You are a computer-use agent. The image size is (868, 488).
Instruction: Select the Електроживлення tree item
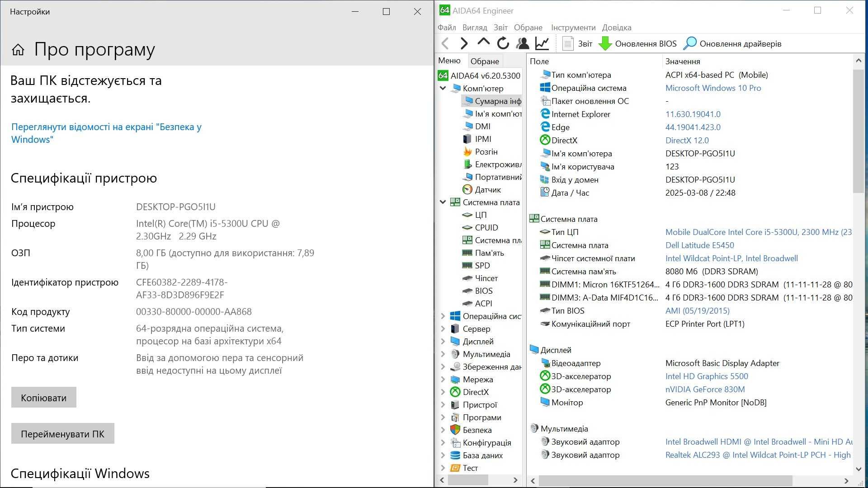pyautogui.click(x=492, y=164)
